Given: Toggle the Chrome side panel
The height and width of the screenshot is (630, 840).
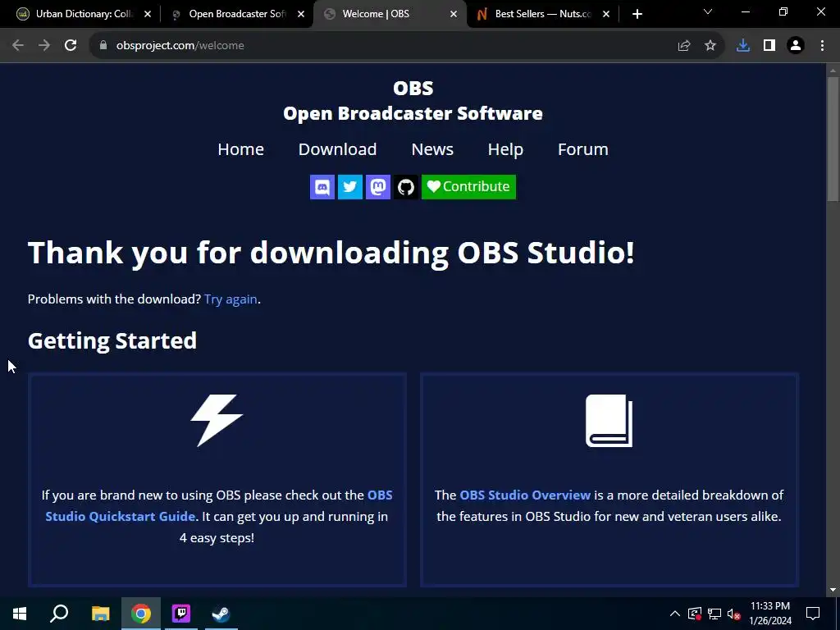Looking at the screenshot, I should pyautogui.click(x=769, y=46).
